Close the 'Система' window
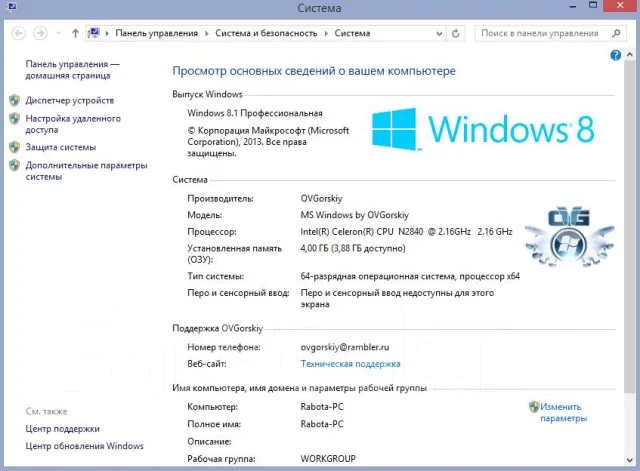 [x=620, y=6]
